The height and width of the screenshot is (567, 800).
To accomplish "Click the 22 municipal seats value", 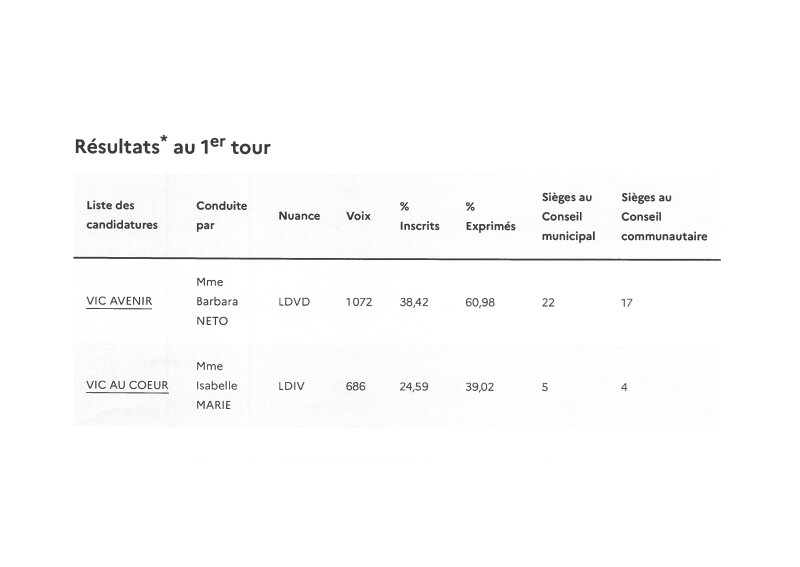I will click(x=548, y=302).
